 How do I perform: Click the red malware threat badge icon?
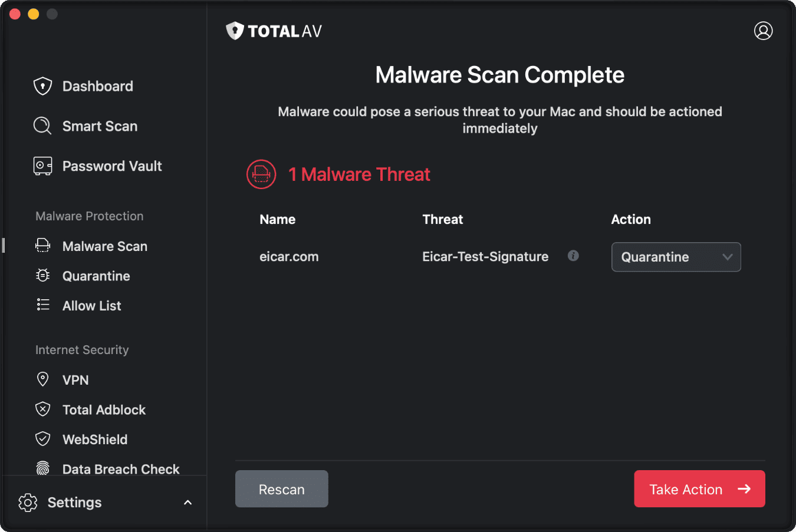261,174
